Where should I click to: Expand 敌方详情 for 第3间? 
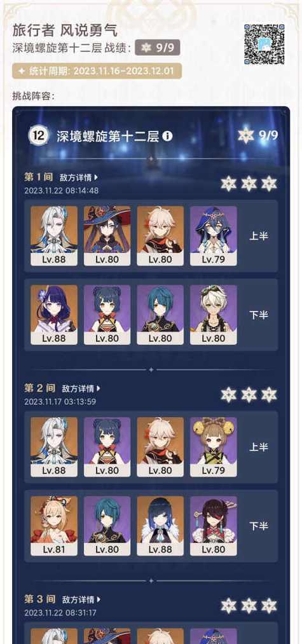[81, 599]
